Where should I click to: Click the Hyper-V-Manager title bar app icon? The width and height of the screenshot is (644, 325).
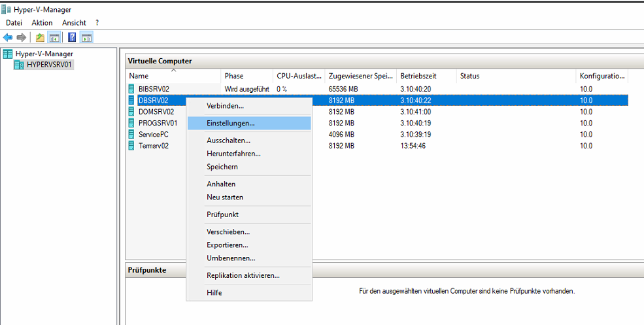(6, 10)
